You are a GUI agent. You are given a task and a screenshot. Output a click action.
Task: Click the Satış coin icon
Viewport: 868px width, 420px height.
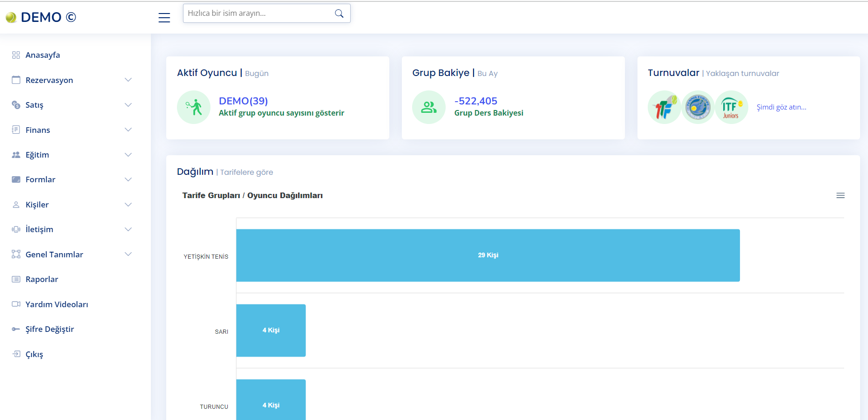coord(16,104)
